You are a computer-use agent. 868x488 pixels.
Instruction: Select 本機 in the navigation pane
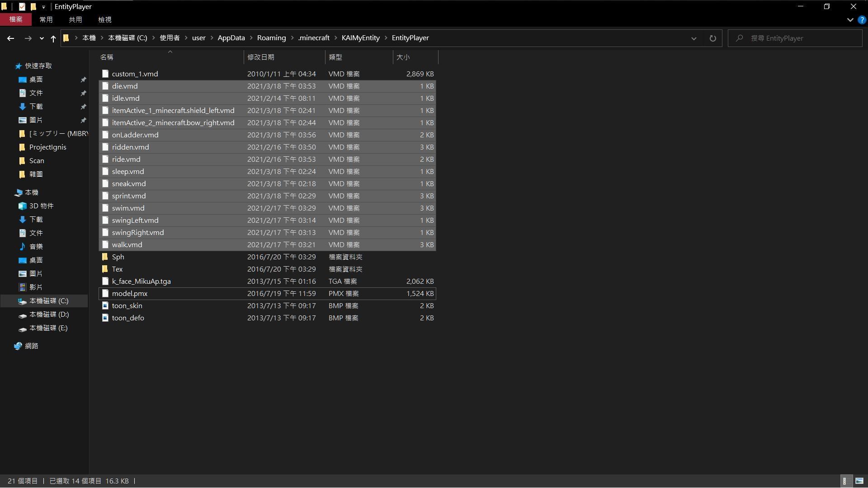coord(31,192)
